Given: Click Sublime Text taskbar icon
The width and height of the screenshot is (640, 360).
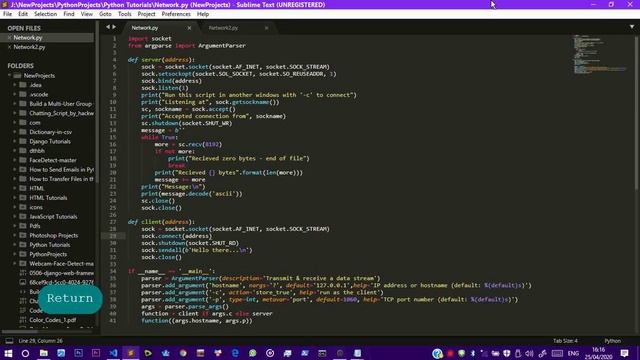Looking at the screenshot, I should point(131,353).
